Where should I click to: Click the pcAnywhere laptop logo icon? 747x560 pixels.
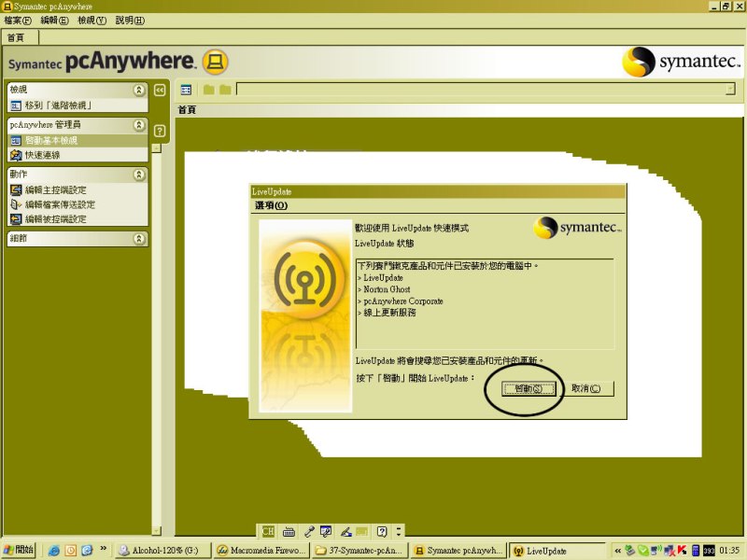pyautogui.click(x=216, y=62)
